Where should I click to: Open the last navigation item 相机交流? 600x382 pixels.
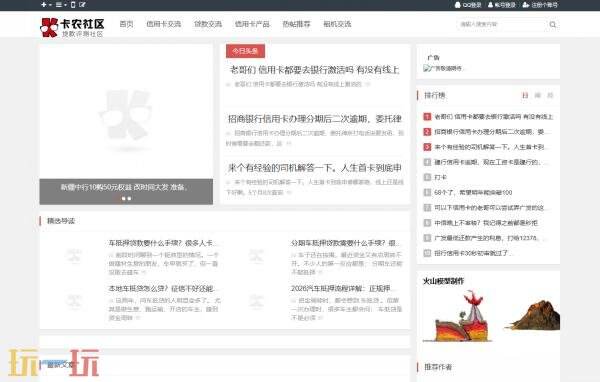(337, 24)
